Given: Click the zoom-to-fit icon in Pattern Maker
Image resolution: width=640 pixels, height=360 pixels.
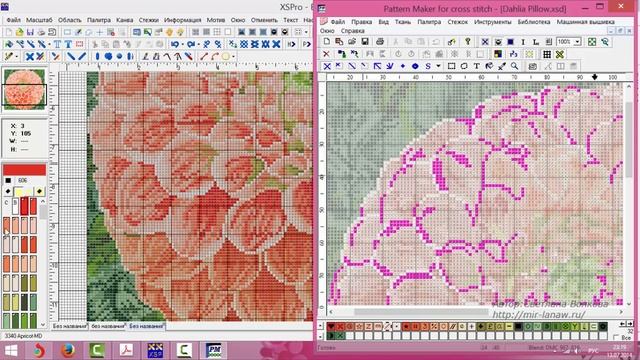Looking at the screenshot, I should 592,42.
